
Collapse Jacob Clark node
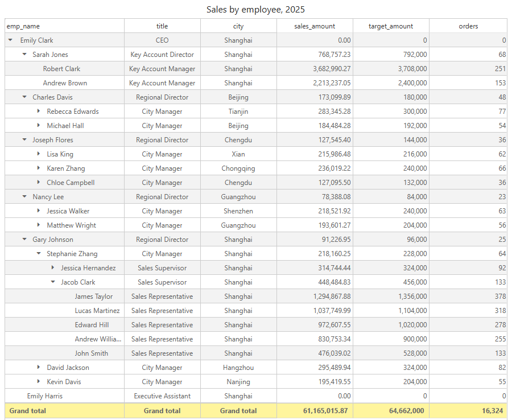(53, 282)
